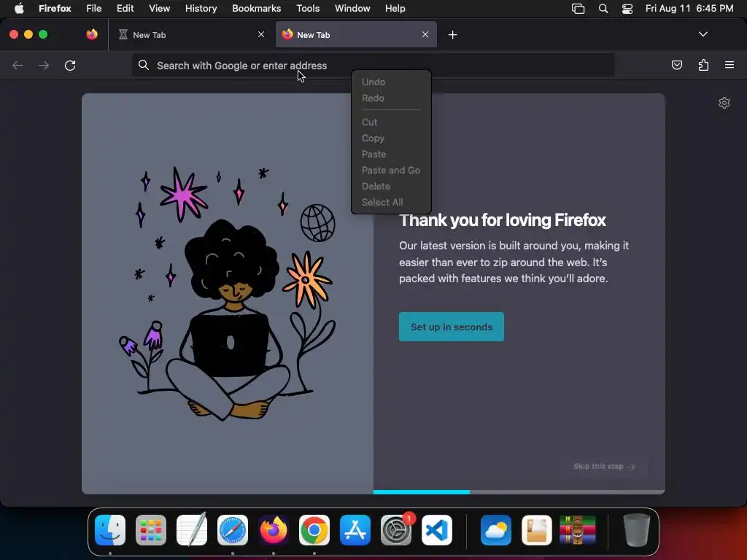Viewport: 747px width, 560px height.
Task: Click Firefox icon in the Dock
Action: [x=274, y=530]
